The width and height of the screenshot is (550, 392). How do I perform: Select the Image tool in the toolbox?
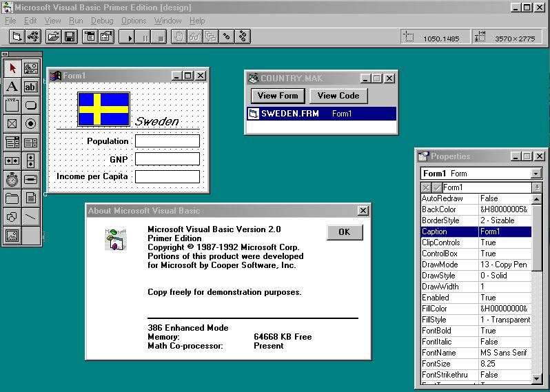coord(12,236)
